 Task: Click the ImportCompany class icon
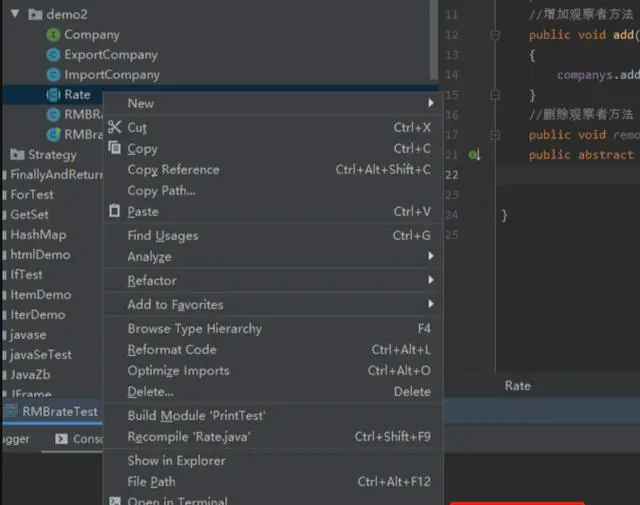click(x=54, y=75)
